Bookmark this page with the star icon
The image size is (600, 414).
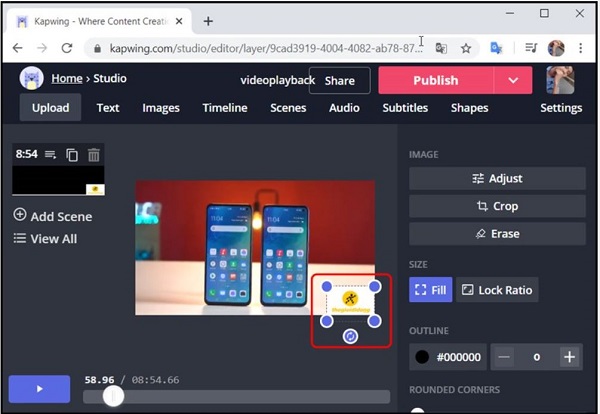[466, 48]
